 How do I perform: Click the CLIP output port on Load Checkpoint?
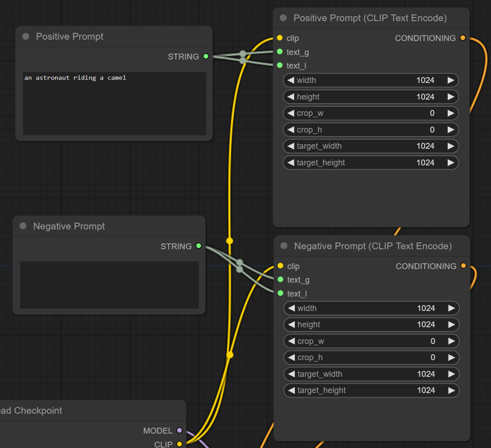pos(179,444)
